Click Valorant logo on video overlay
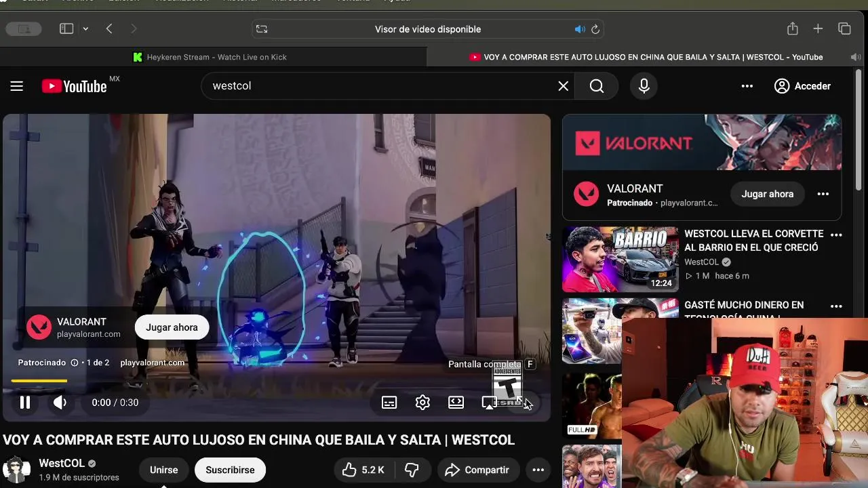The width and height of the screenshot is (868, 488). click(39, 327)
